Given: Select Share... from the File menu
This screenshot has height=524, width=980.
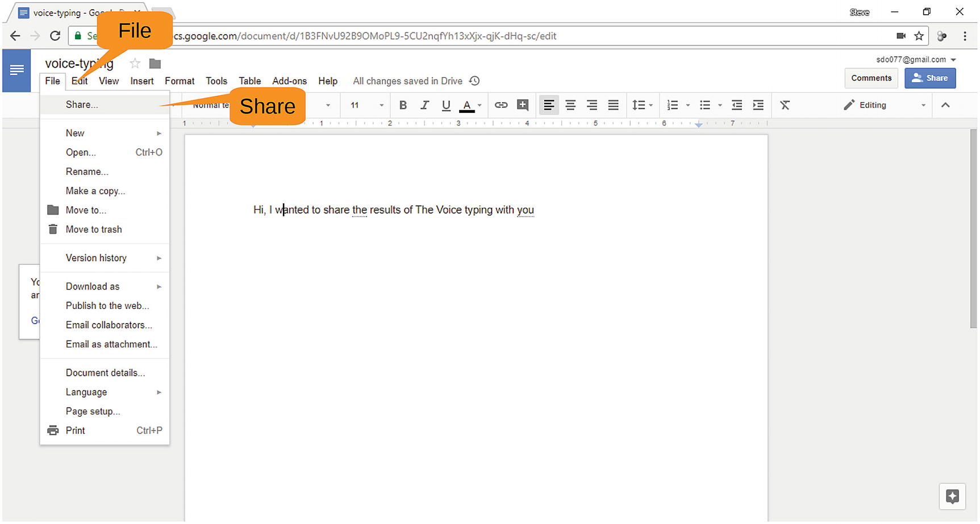Looking at the screenshot, I should (x=82, y=104).
